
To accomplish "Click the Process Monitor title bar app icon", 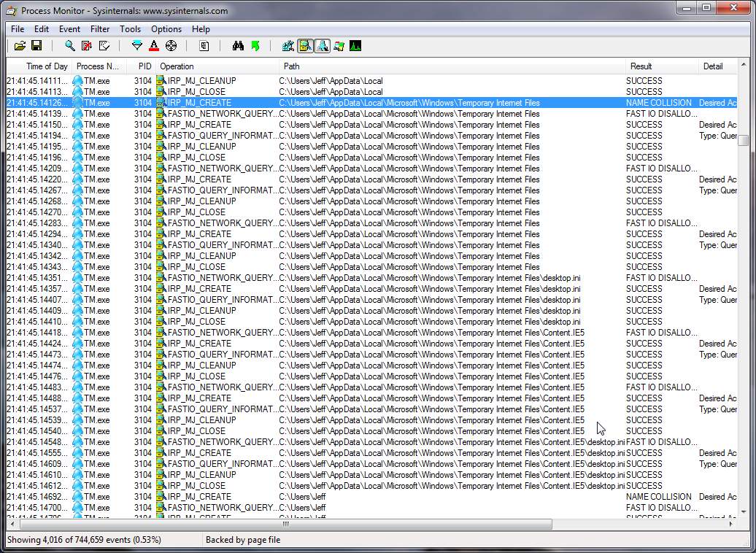I will point(12,11).
